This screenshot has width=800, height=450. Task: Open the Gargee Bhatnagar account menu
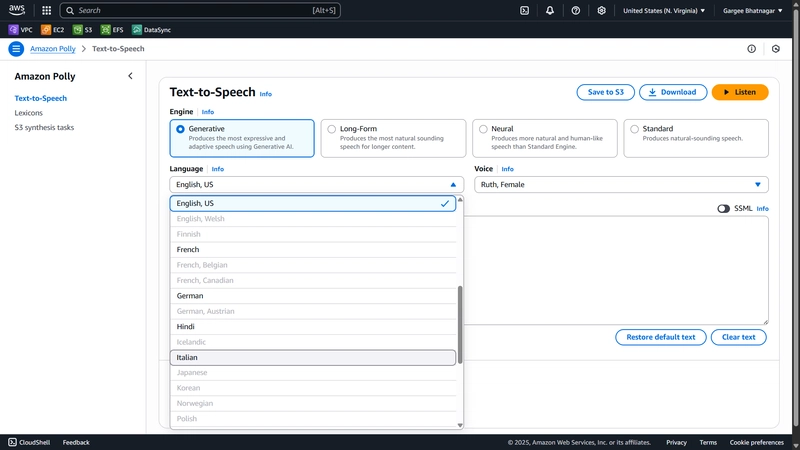pos(753,10)
